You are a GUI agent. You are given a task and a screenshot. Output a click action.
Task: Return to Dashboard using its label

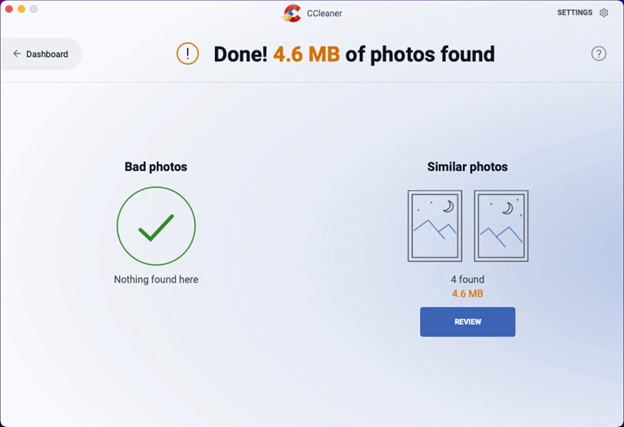click(47, 54)
